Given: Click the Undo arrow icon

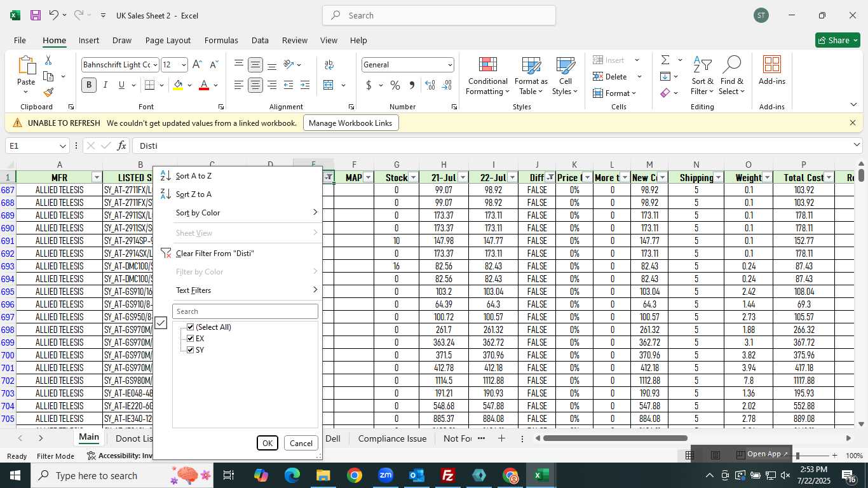Looking at the screenshot, I should coord(54,15).
